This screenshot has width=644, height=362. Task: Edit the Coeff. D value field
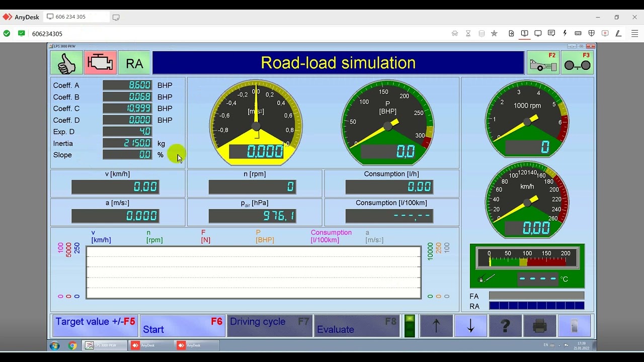click(x=127, y=120)
